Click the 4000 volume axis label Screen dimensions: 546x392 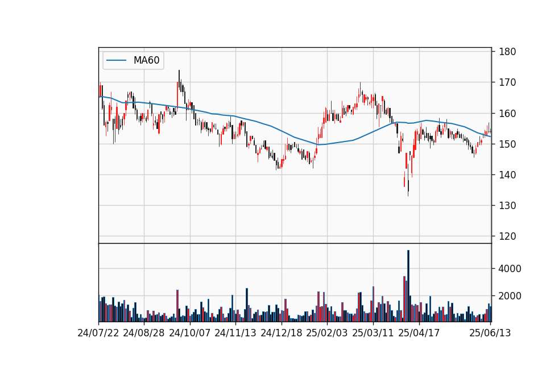(x=510, y=269)
